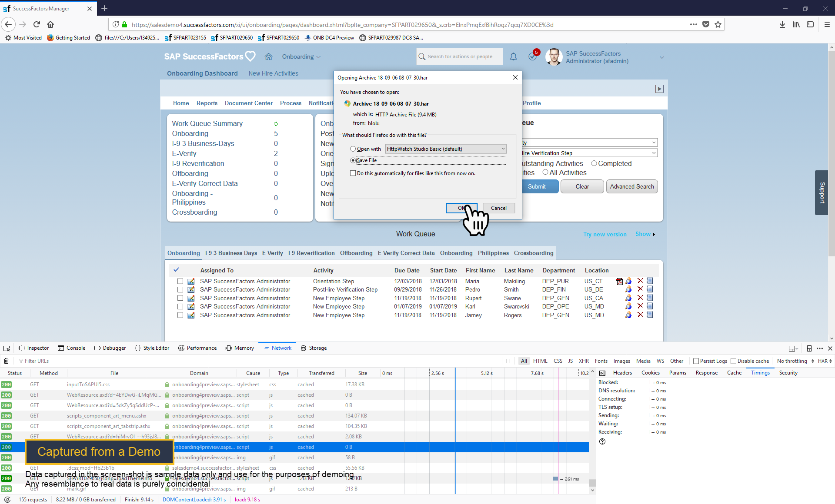Click the 261 ms timeline bar
Viewport: 835px width, 504px height.
tap(555, 478)
